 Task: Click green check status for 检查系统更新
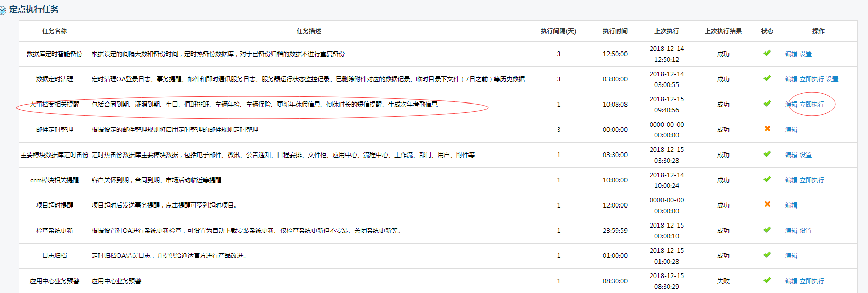(767, 230)
